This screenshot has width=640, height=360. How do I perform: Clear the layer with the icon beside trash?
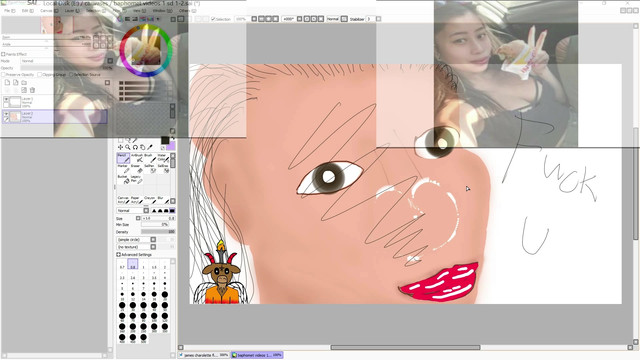click(x=24, y=90)
